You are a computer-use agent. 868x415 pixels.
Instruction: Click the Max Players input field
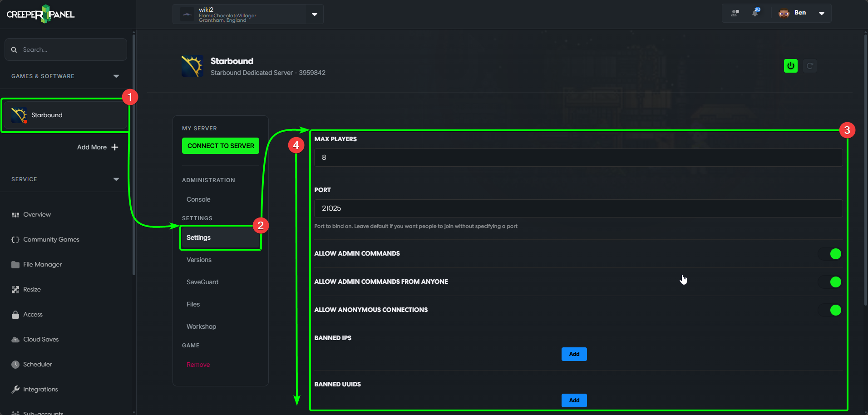click(x=578, y=158)
